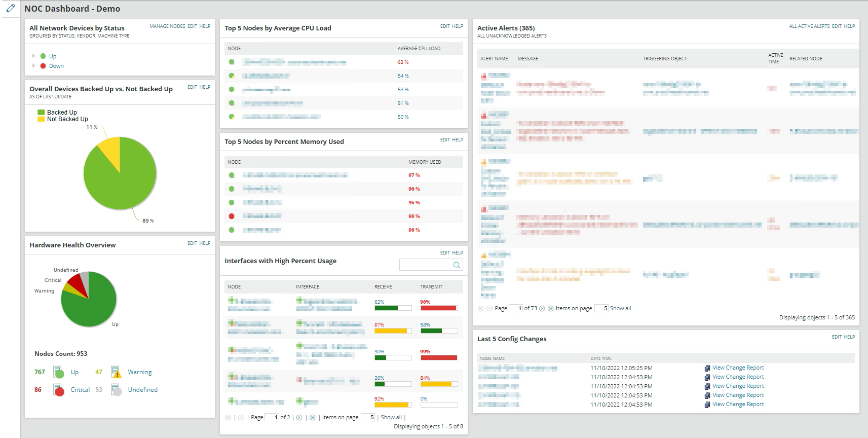Open the Warning hardware health link
868x438 pixels.
tap(140, 372)
